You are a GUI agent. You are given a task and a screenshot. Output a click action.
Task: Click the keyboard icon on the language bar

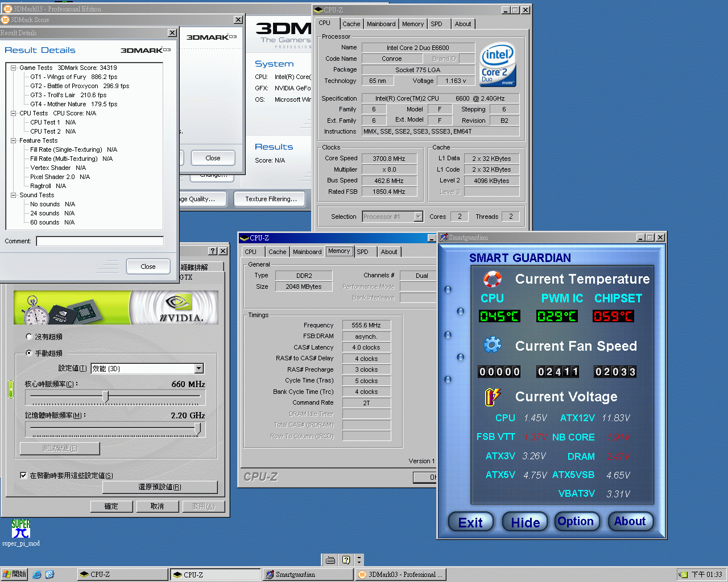(x=330, y=560)
